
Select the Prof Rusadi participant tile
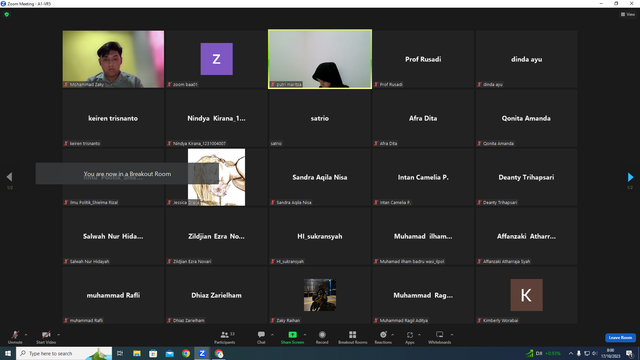tap(423, 59)
